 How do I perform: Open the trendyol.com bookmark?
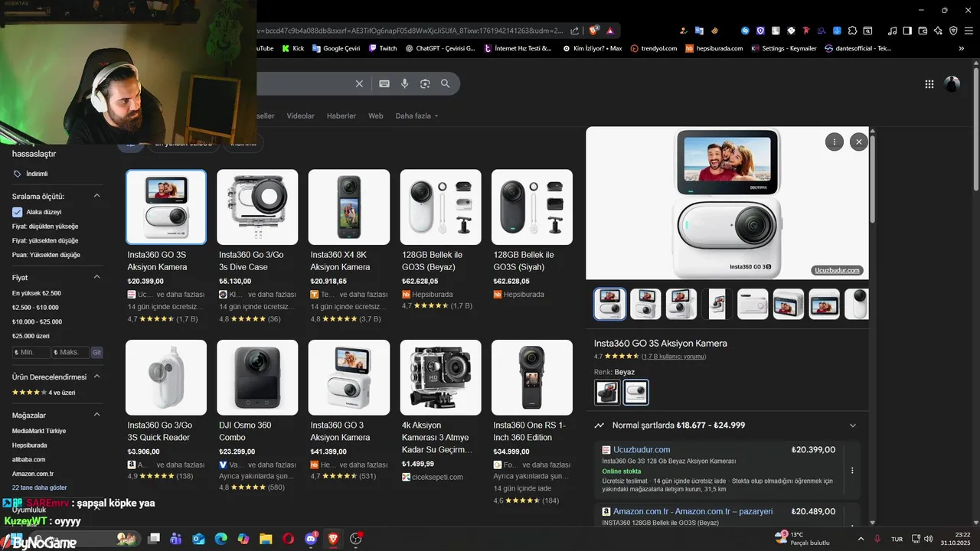coord(654,48)
